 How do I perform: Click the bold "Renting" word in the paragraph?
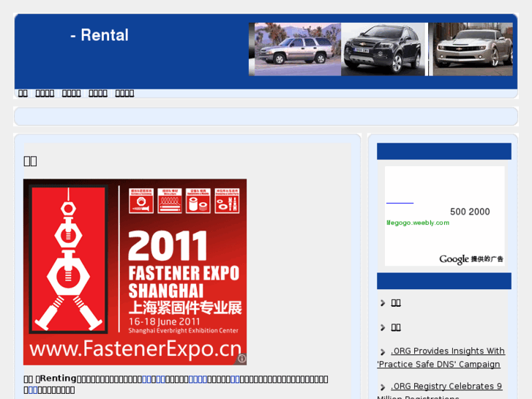coord(59,379)
